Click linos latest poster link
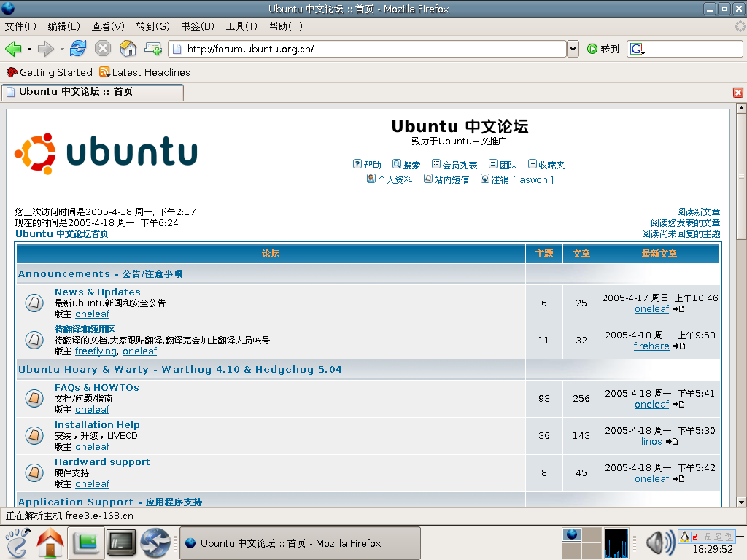Screen dimensions: 747x560 pyautogui.click(x=651, y=441)
